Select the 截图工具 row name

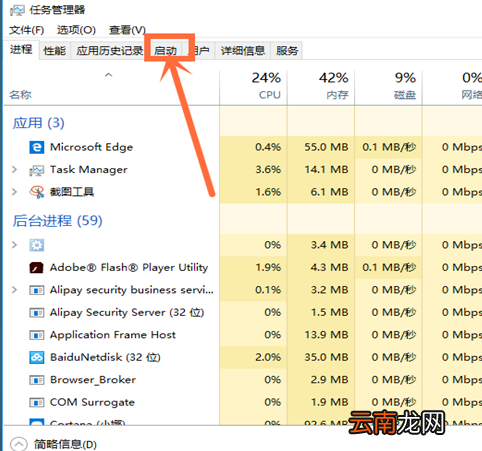[72, 192]
